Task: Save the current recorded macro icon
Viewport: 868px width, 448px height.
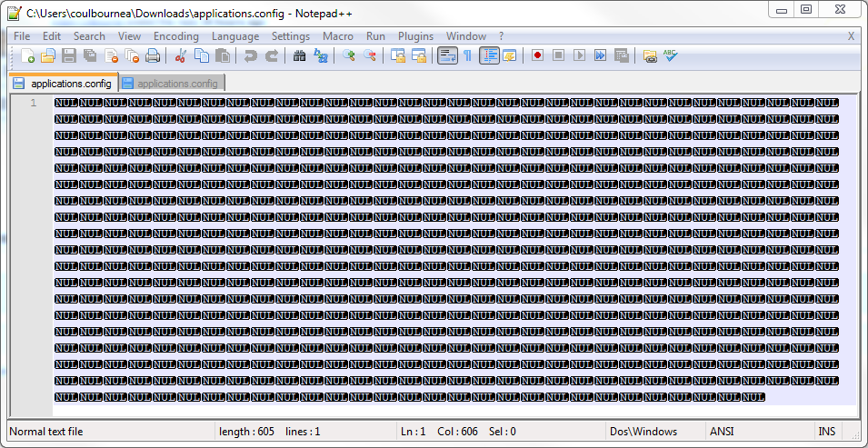Action: point(621,55)
